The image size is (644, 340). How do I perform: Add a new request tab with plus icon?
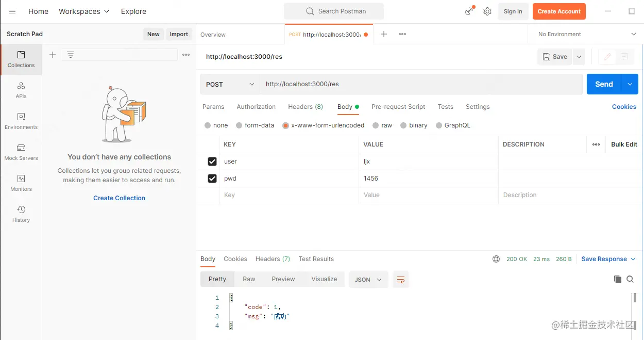384,34
